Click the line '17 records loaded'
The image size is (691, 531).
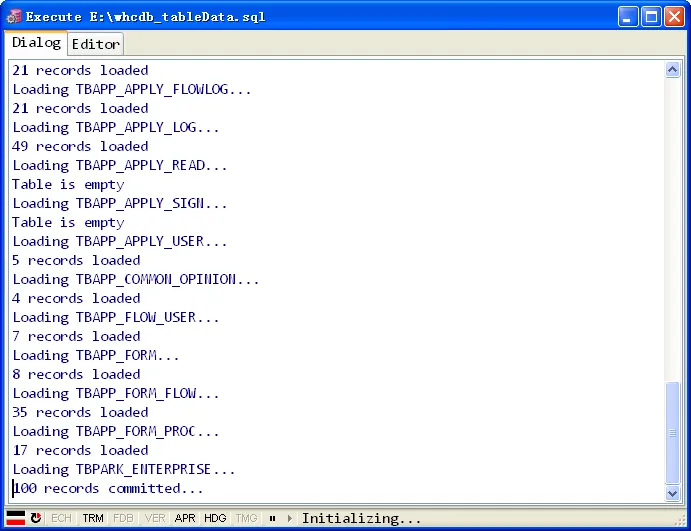[80, 450]
